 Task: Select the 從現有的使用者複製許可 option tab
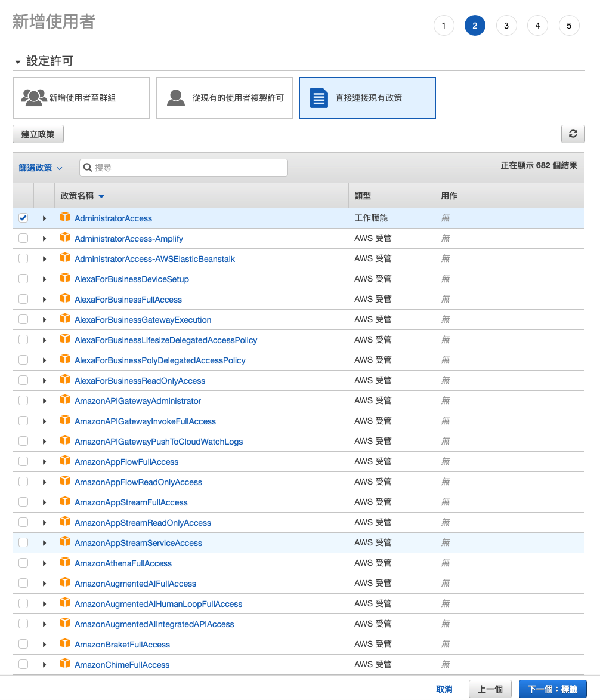(x=224, y=98)
